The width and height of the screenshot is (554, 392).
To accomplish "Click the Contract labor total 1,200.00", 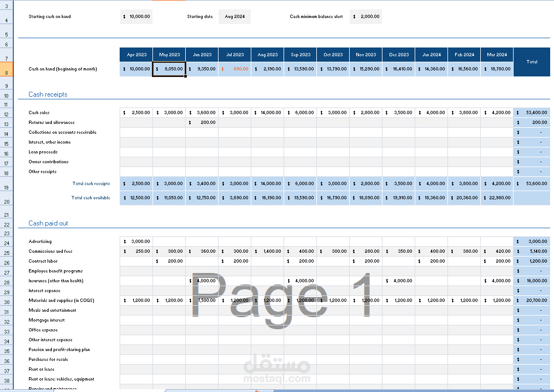I will (532, 262).
